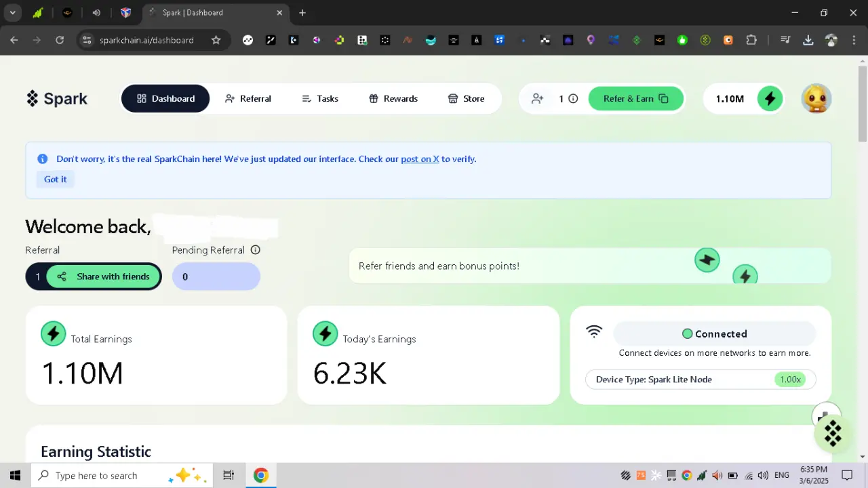Image resolution: width=868 pixels, height=488 pixels.
Task: Click the Connected status indicator
Action: (715, 333)
